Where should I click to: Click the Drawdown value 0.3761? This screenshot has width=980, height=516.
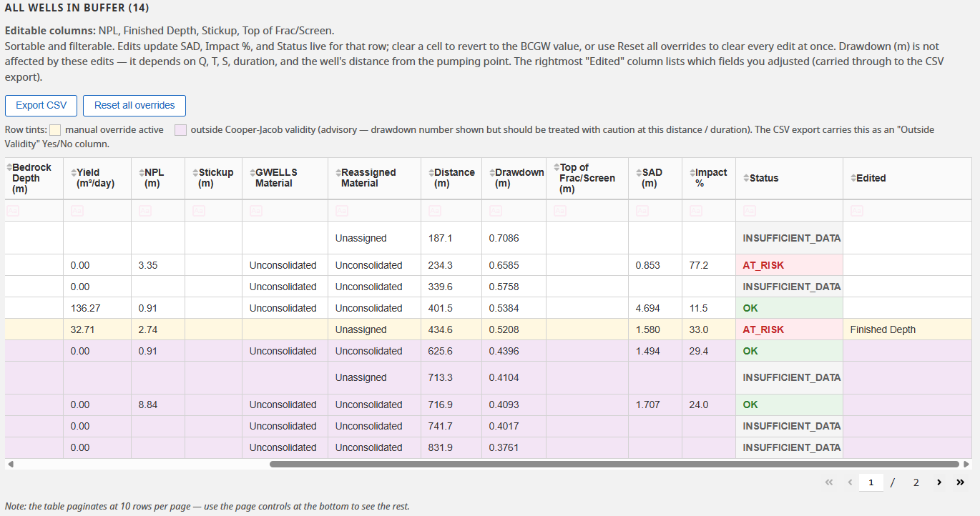(504, 447)
